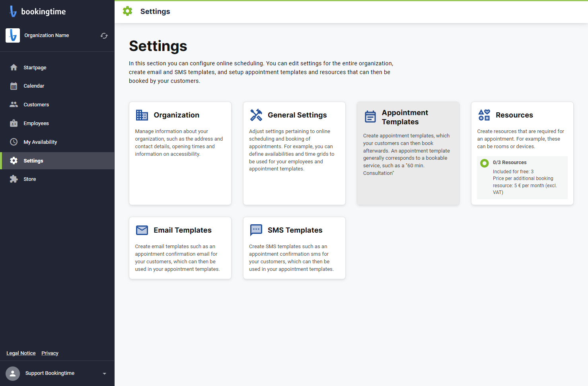This screenshot has width=588, height=386.
Task: Click the Resources shapes icon
Action: pyautogui.click(x=484, y=115)
